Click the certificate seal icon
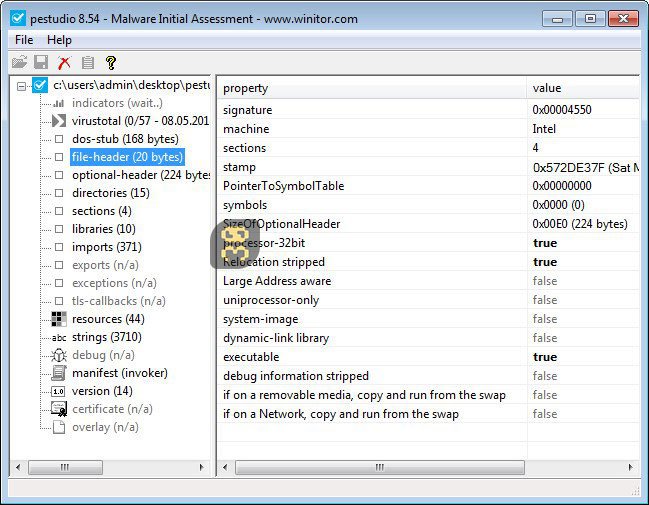Screen dimensions: 649x505 59,409
